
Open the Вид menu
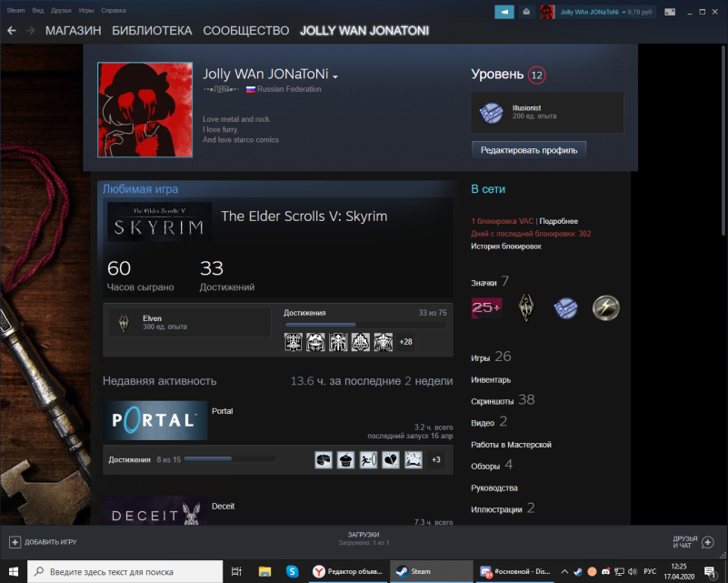pos(38,10)
